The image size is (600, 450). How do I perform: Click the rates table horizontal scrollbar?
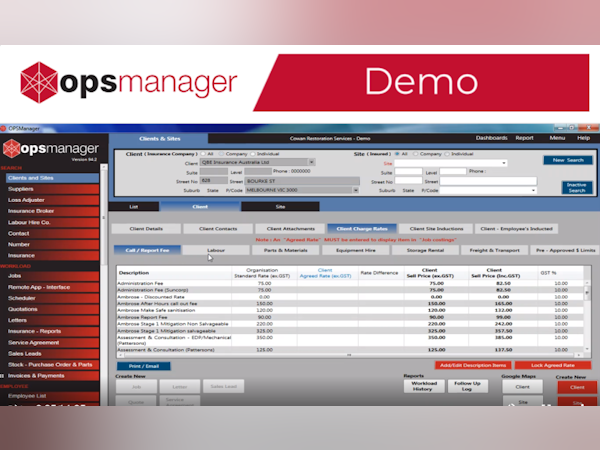(349, 355)
